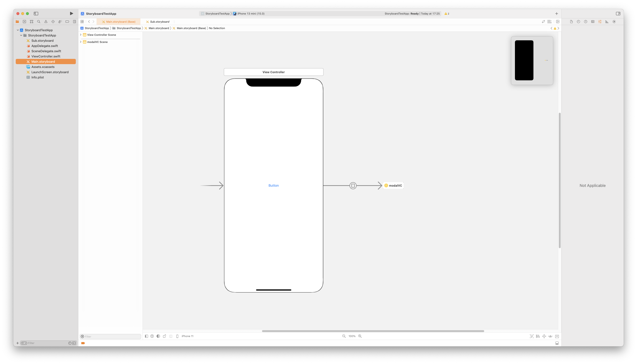Screen dimensions: 637x364
Task: Collapse the StoryboardTestApp group folder
Action: [21, 35]
